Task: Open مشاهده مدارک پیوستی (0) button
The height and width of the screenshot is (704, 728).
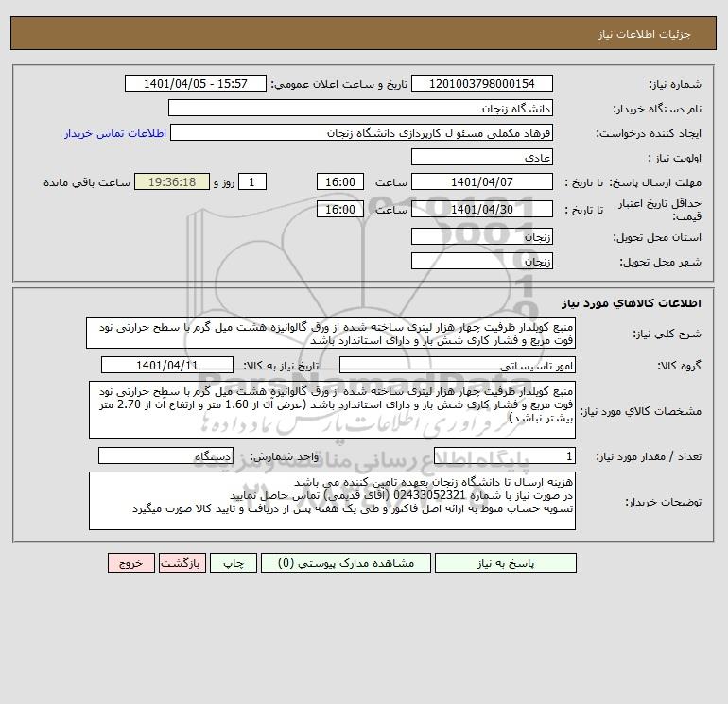Action: point(346,563)
